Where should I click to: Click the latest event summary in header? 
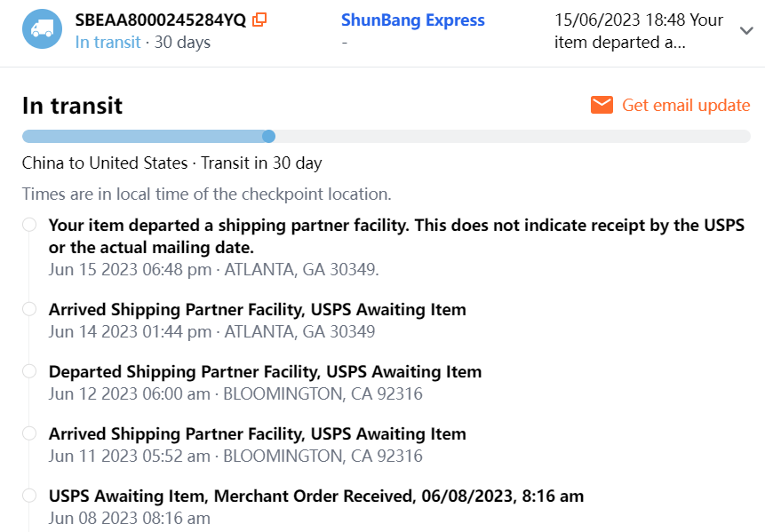pos(638,30)
